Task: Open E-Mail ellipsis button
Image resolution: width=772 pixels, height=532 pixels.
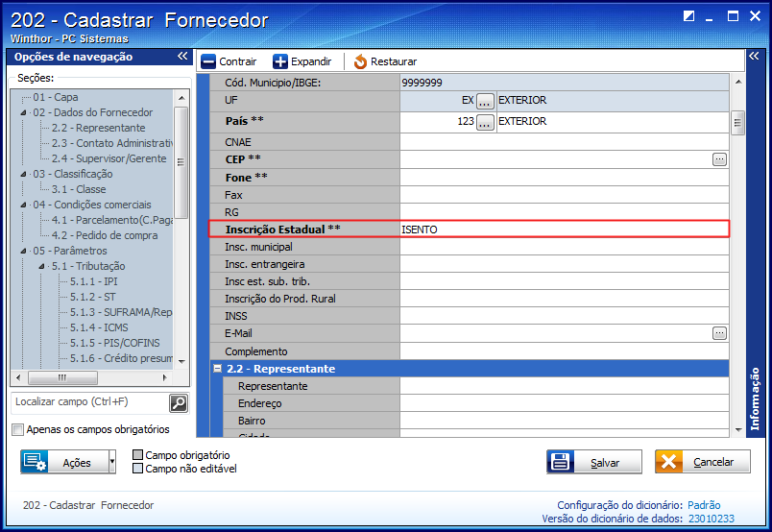Action: pos(719,333)
